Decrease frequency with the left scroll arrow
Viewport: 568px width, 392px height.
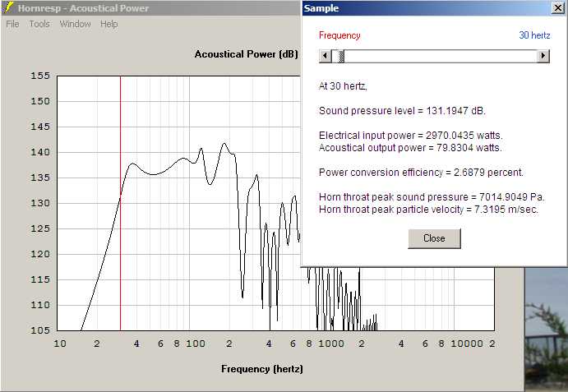325,56
